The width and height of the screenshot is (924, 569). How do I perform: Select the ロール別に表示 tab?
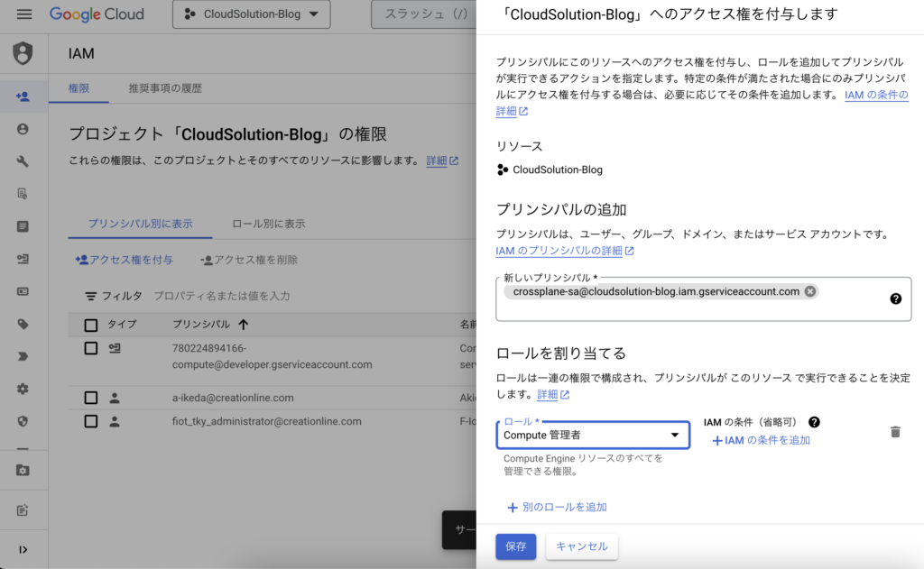(268, 224)
